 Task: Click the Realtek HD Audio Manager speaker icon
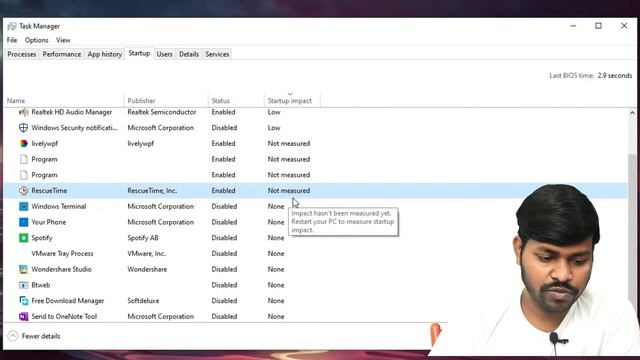pos(23,112)
